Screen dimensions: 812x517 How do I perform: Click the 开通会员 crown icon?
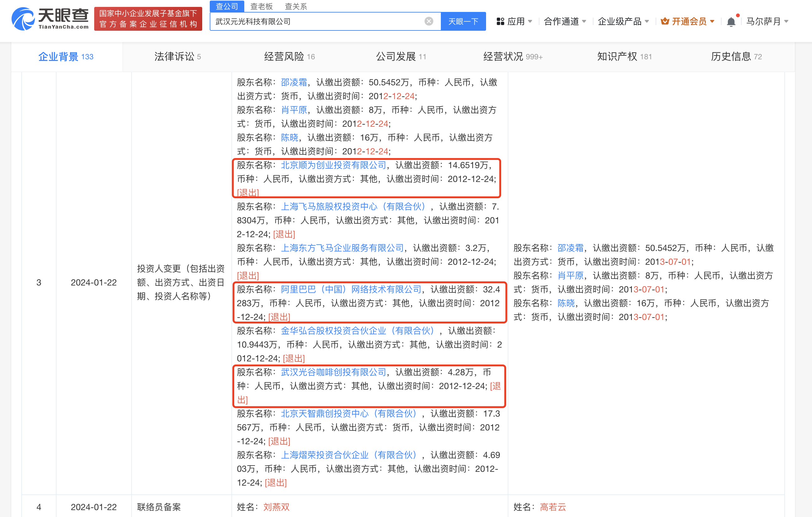coord(665,22)
